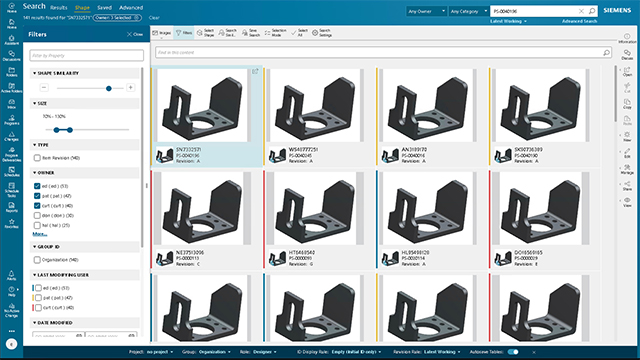Open Reports in the left sidebar
640x360 pixels.
[x=11, y=207]
